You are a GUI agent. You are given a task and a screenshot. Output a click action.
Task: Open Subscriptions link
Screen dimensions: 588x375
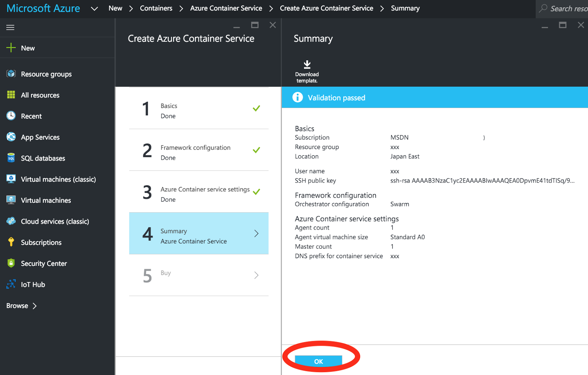(41, 242)
